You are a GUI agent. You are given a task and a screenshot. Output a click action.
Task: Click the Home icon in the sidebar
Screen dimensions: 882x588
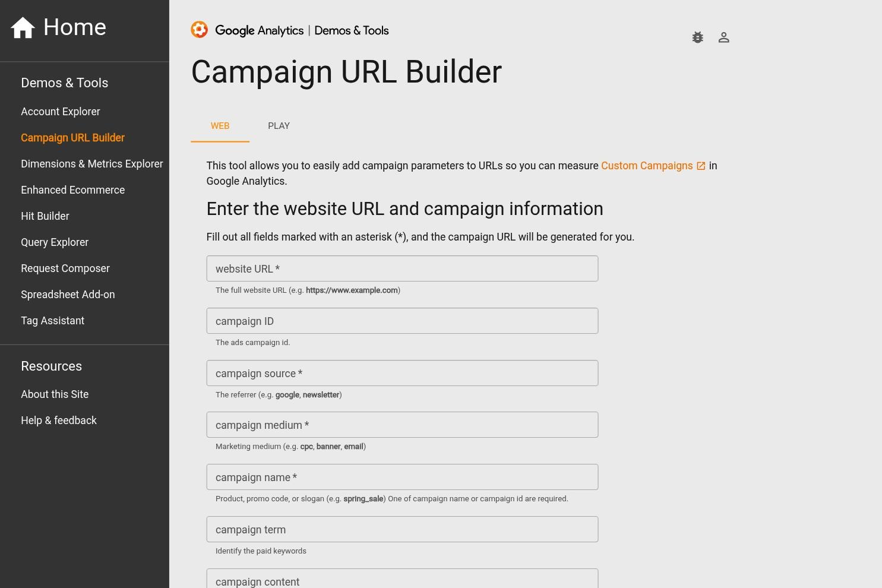click(23, 27)
